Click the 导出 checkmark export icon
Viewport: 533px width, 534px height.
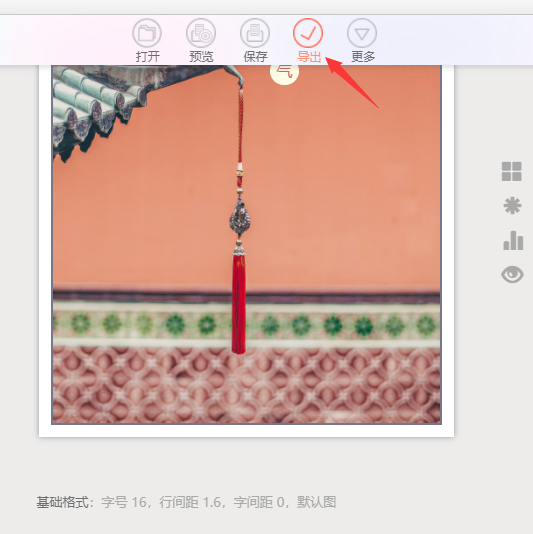pyautogui.click(x=308, y=33)
